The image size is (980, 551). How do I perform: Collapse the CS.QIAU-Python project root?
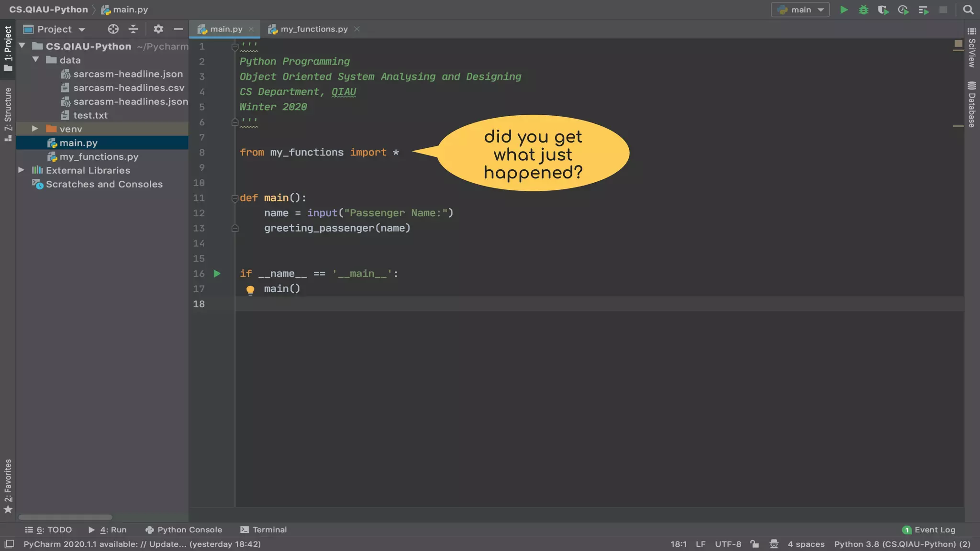pyautogui.click(x=22, y=46)
